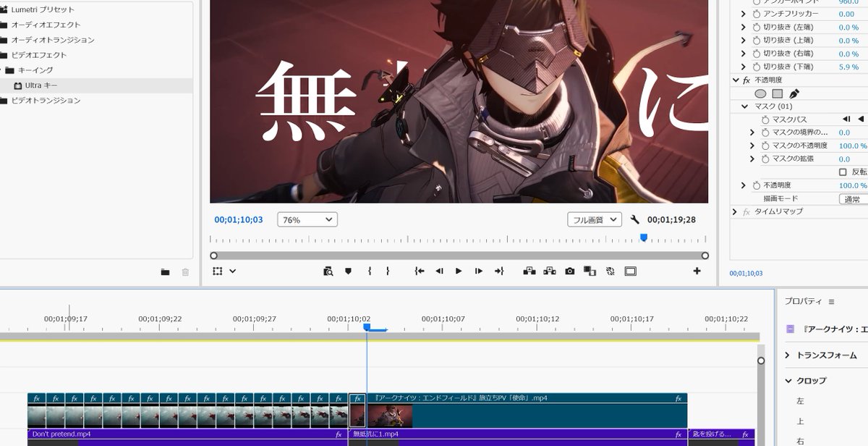Select the キーイング folder

click(x=35, y=70)
